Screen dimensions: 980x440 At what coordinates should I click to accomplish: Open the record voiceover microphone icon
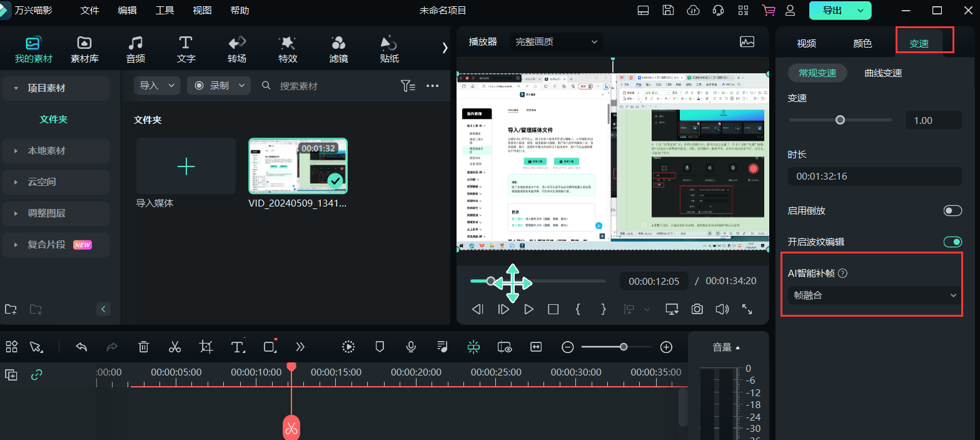[x=411, y=347]
